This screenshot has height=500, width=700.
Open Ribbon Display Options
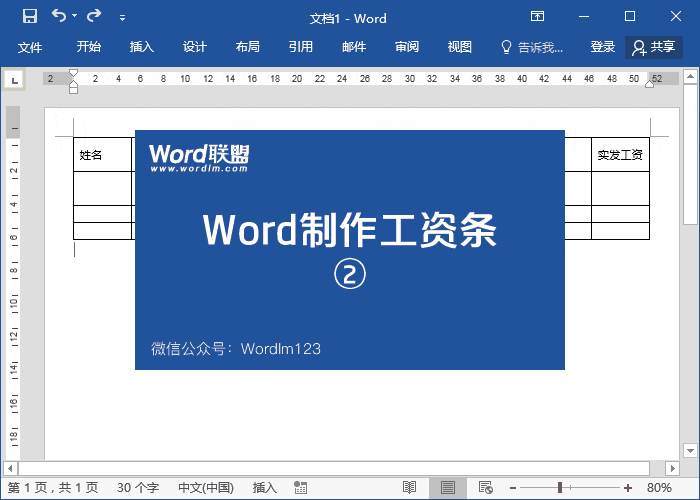[537, 17]
